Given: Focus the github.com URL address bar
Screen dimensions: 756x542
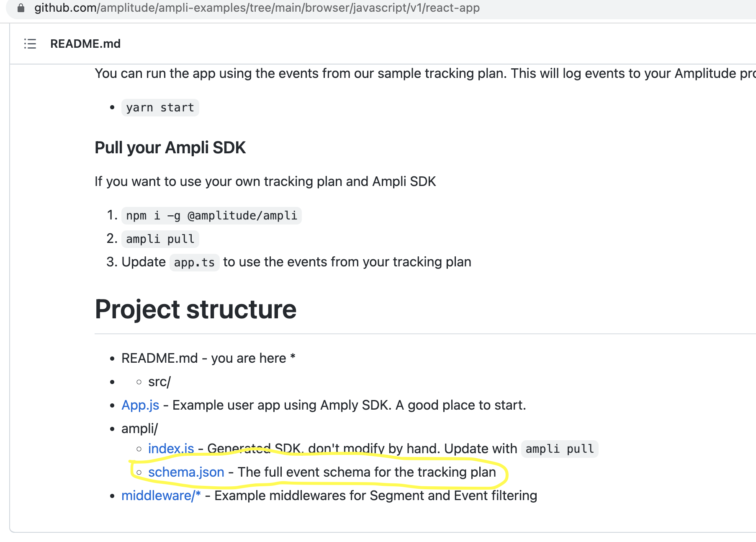Looking at the screenshot, I should [257, 8].
